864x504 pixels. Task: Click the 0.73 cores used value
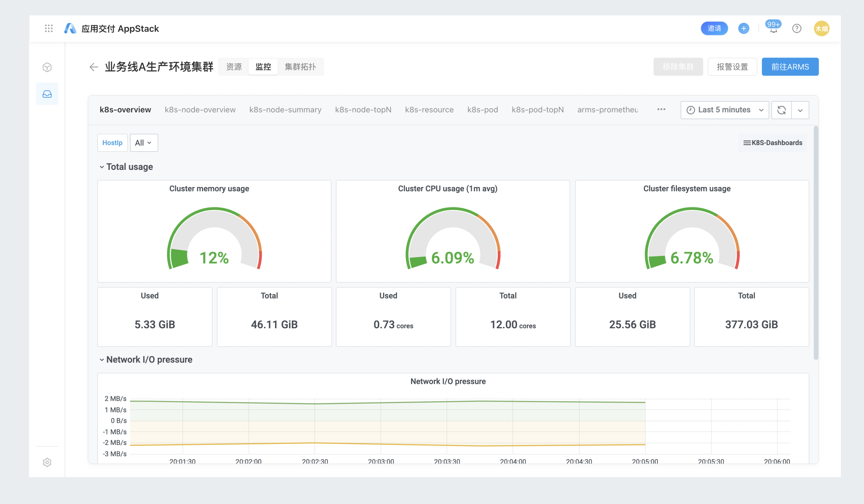393,324
